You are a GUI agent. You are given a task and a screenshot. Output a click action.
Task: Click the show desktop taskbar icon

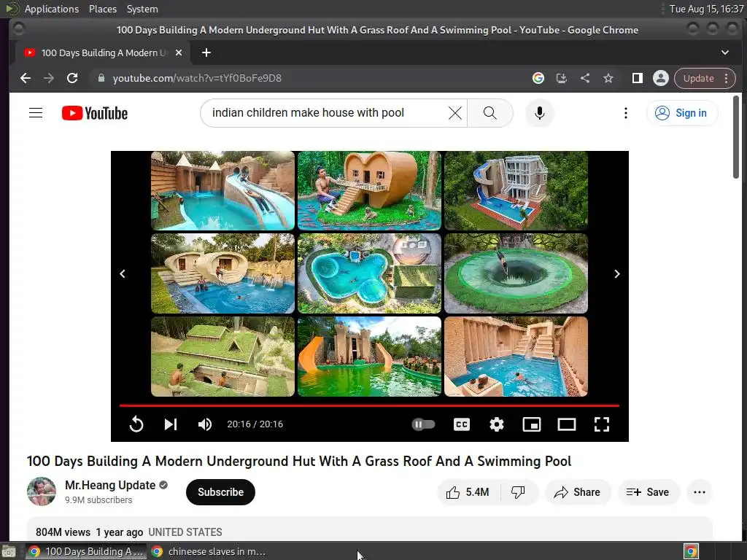tap(9, 551)
